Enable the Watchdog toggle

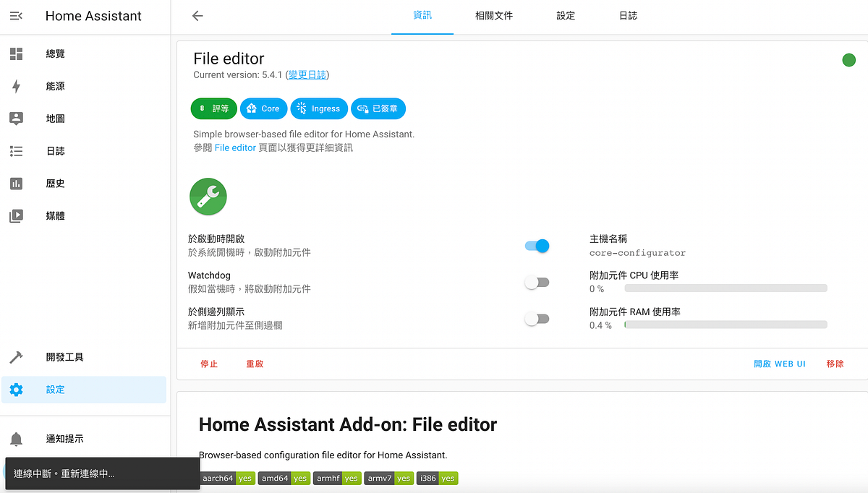click(x=537, y=282)
